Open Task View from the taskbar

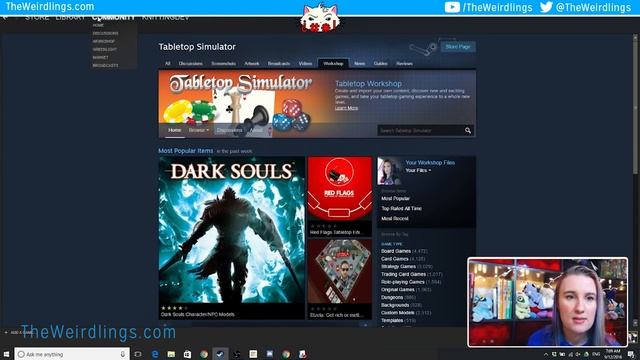pos(138,354)
